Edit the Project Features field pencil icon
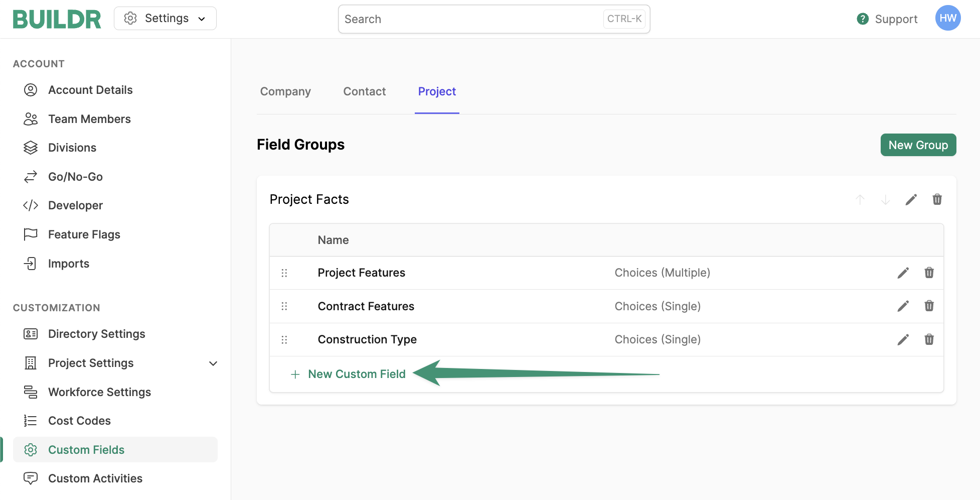The height and width of the screenshot is (500, 980). point(903,273)
